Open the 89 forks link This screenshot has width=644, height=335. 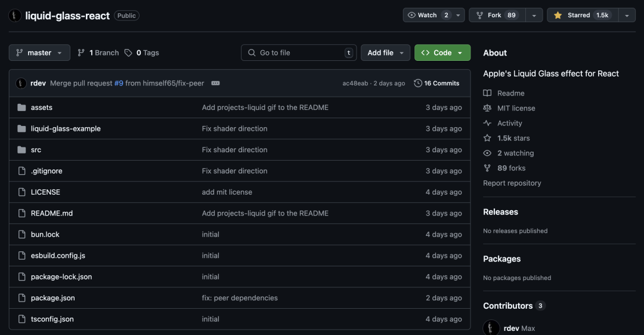click(x=512, y=168)
